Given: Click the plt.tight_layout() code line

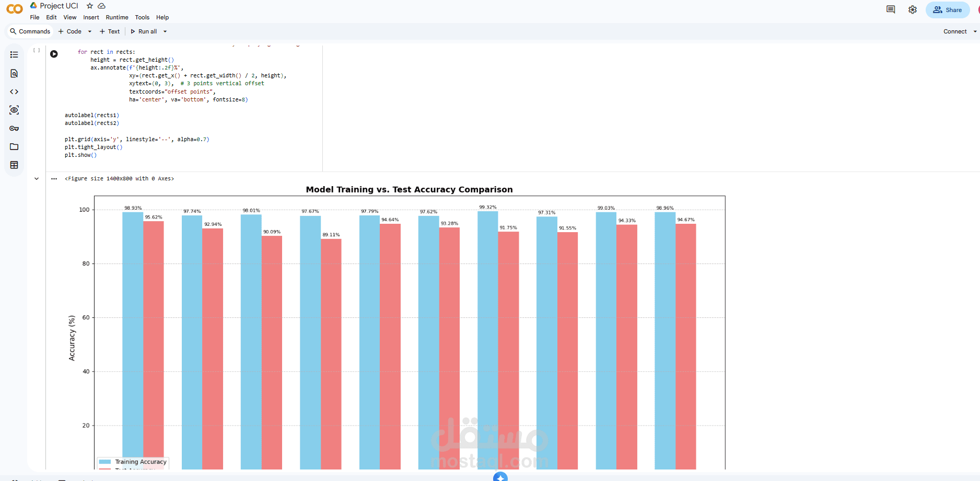Looking at the screenshot, I should [94, 147].
